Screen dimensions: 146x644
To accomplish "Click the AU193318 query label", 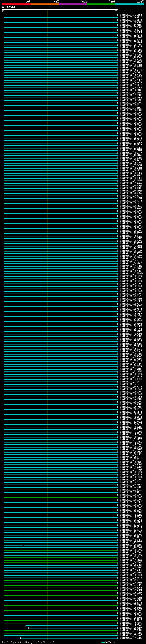I will point(8,7).
